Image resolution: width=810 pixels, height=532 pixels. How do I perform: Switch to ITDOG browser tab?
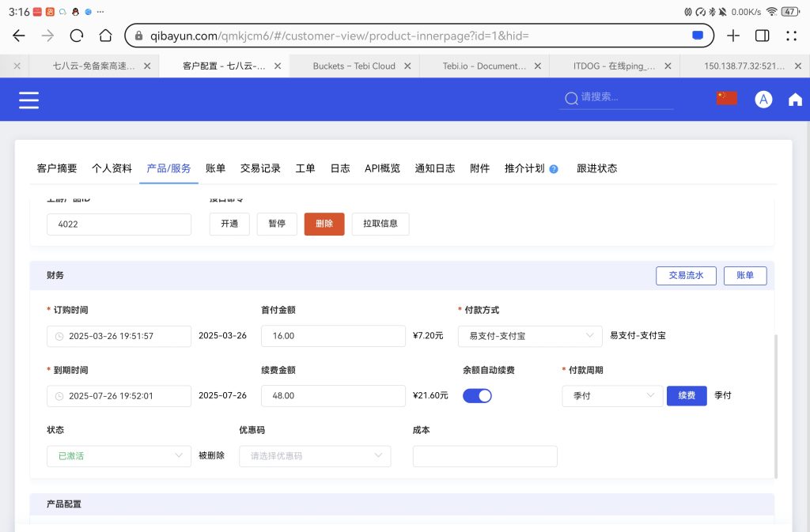coord(614,66)
